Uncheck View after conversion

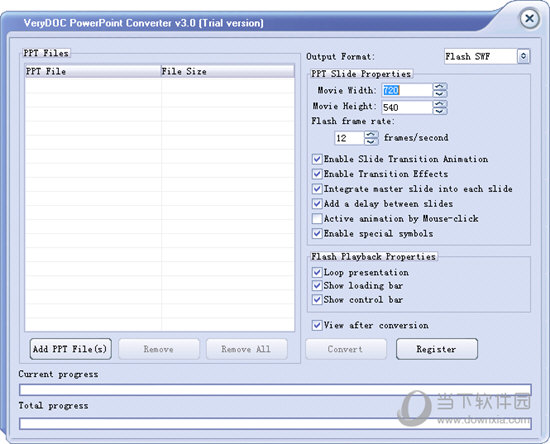point(317,325)
